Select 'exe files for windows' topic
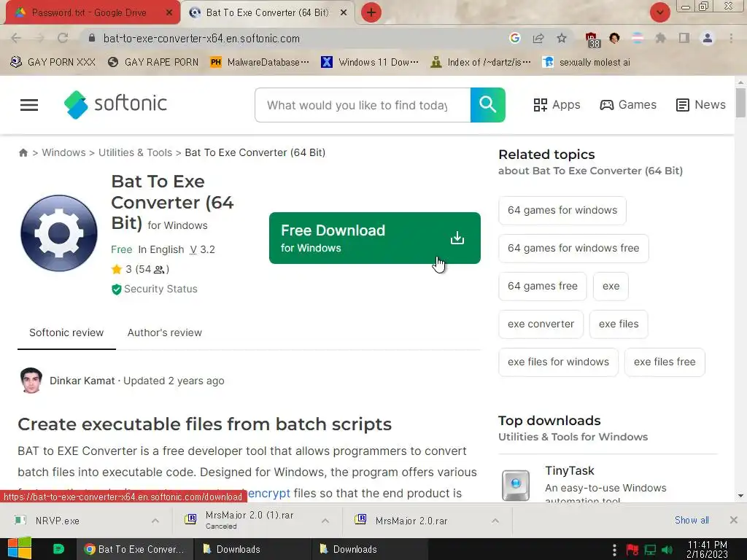Image resolution: width=747 pixels, height=560 pixels. click(x=558, y=362)
